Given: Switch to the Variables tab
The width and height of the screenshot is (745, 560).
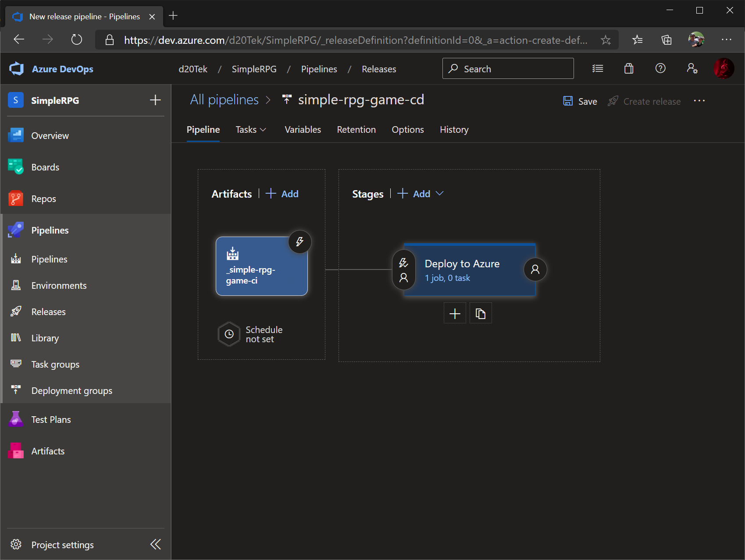Looking at the screenshot, I should [x=303, y=130].
